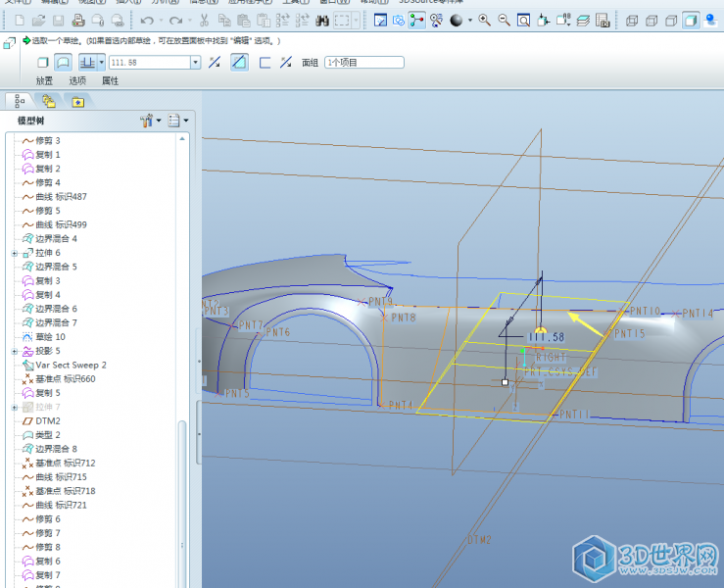The height and width of the screenshot is (588, 724).
Task: Open model tree settings hammer icon
Action: [146, 121]
